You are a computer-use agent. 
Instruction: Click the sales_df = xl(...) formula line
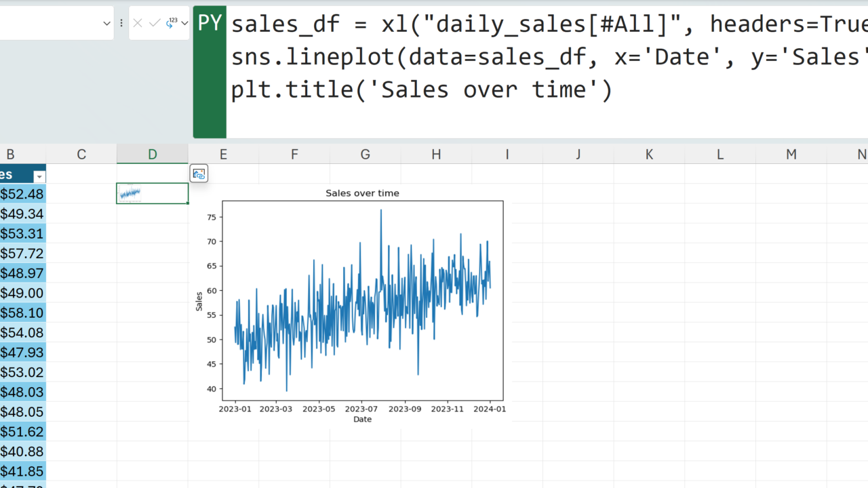(x=549, y=24)
